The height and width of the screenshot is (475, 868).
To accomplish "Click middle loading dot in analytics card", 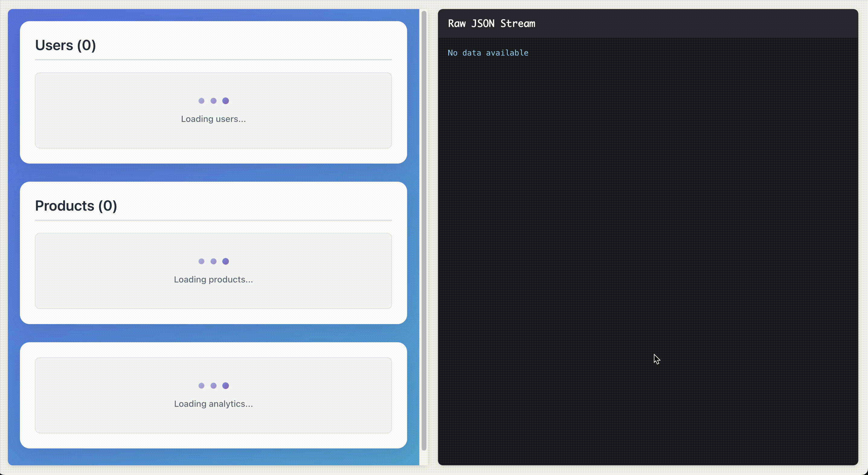I will coord(214,385).
